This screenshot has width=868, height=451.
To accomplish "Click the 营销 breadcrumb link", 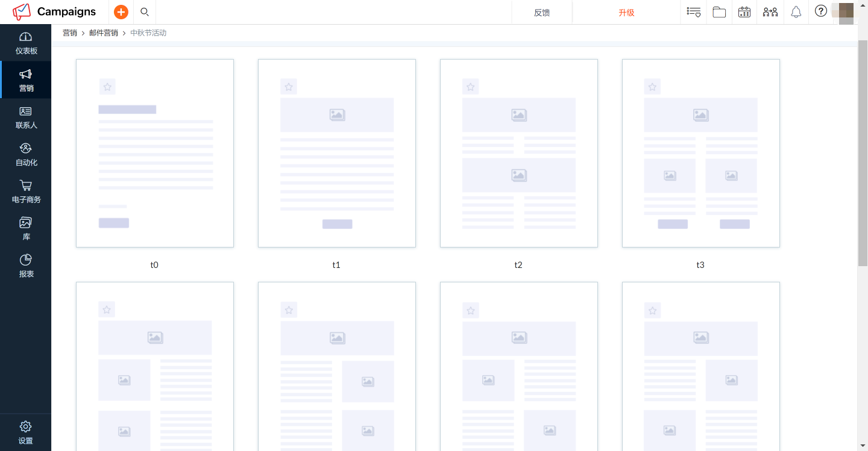I will pos(70,33).
